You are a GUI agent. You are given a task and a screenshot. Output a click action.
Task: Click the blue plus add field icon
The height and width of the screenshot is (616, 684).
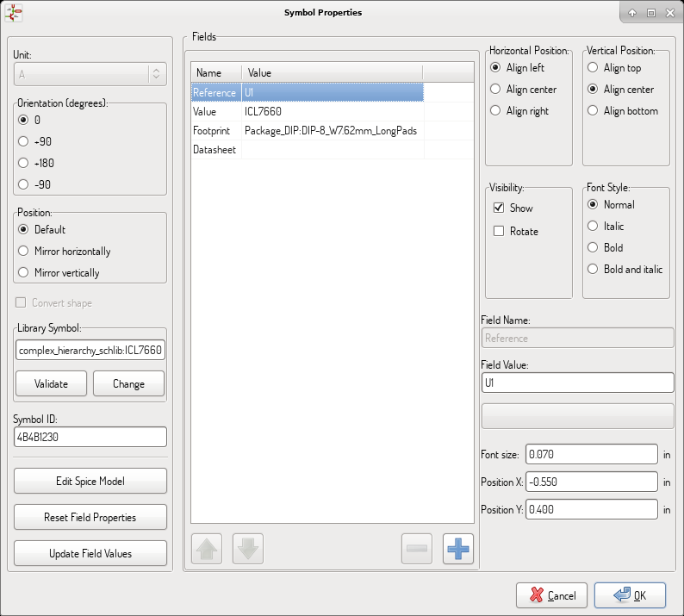(458, 549)
